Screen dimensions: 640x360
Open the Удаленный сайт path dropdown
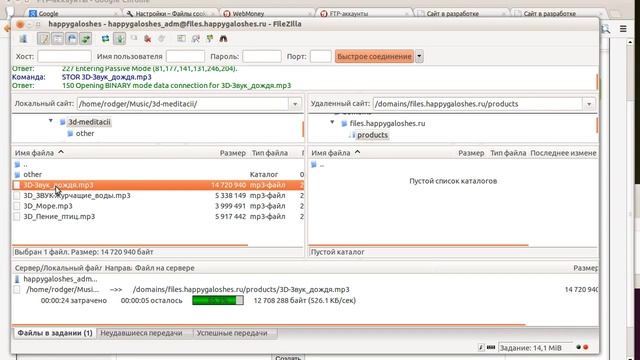[589, 104]
